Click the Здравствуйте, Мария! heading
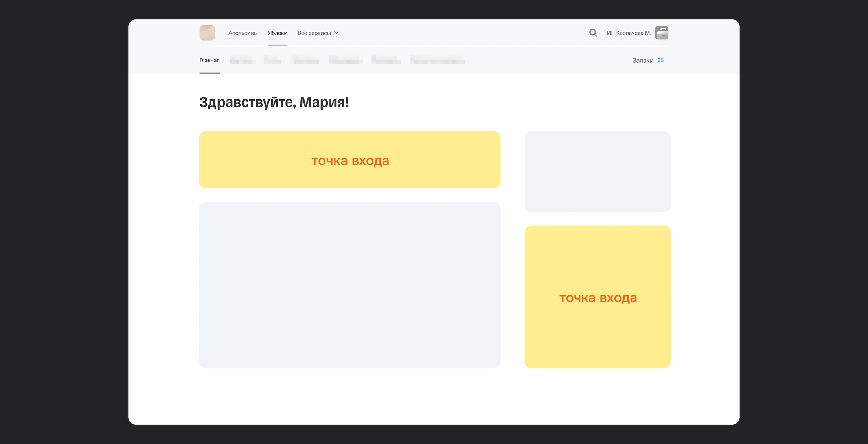Viewport: 868px width, 444px height. click(274, 102)
